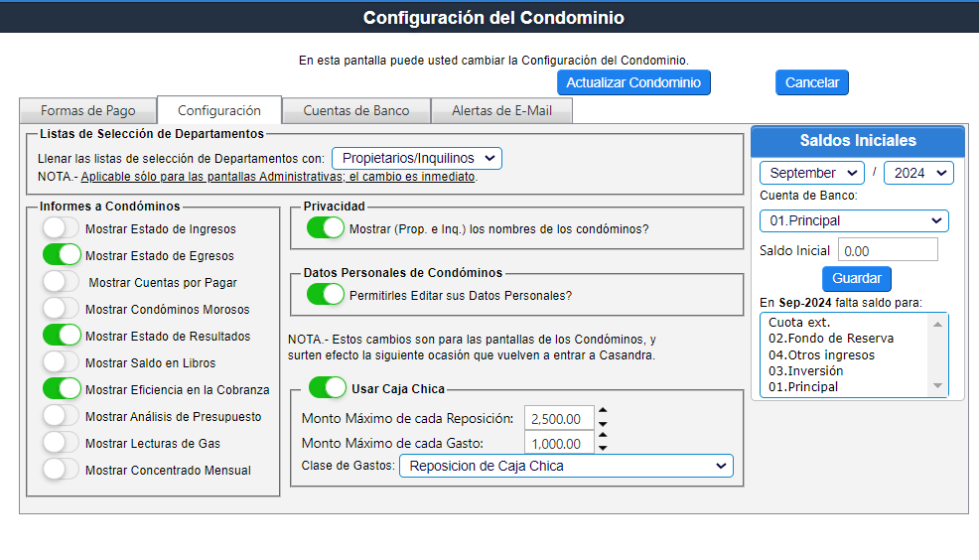Turn off Usar Caja Chica switch
This screenshot has width=979, height=560.
tap(327, 387)
